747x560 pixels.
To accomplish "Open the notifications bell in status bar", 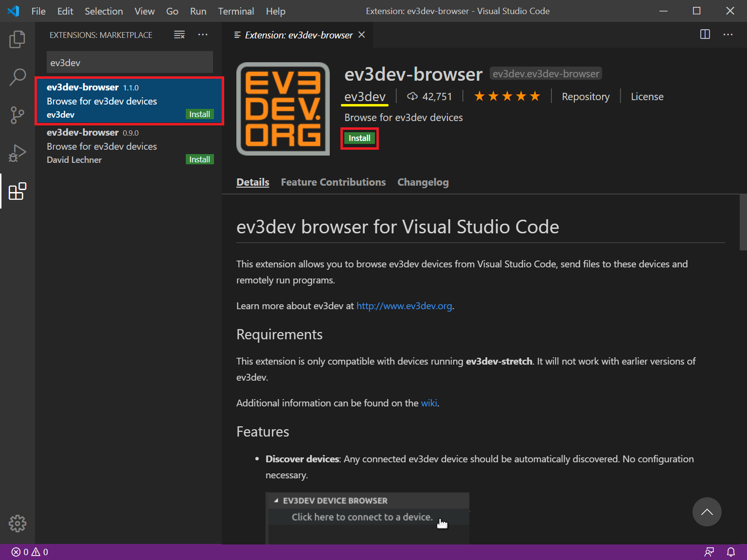I will coord(731,552).
